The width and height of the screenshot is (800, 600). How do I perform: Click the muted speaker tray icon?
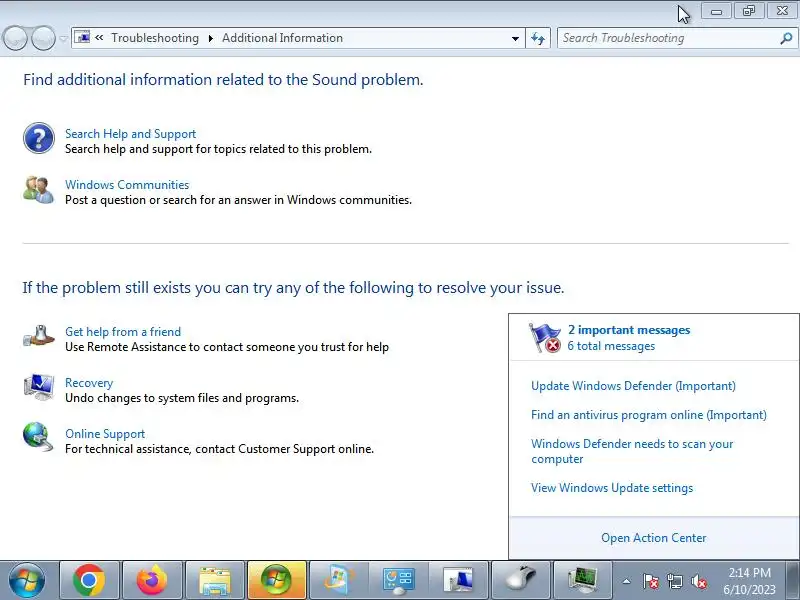[x=699, y=581]
